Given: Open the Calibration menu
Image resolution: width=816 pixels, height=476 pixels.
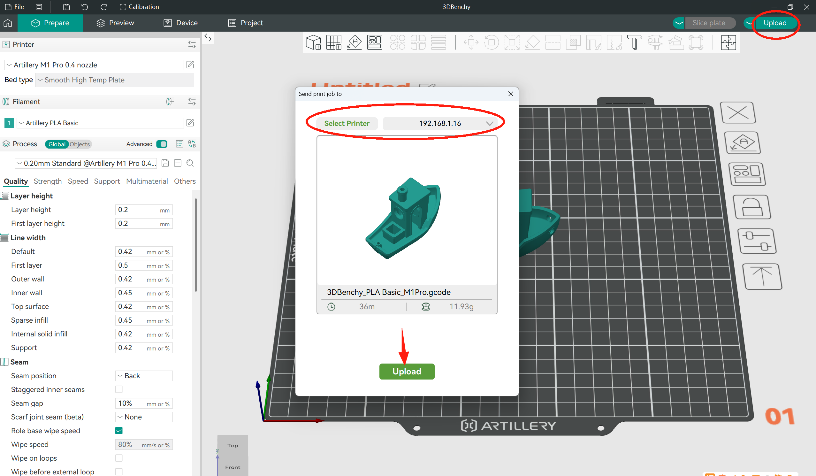Looking at the screenshot, I should click(x=139, y=7).
